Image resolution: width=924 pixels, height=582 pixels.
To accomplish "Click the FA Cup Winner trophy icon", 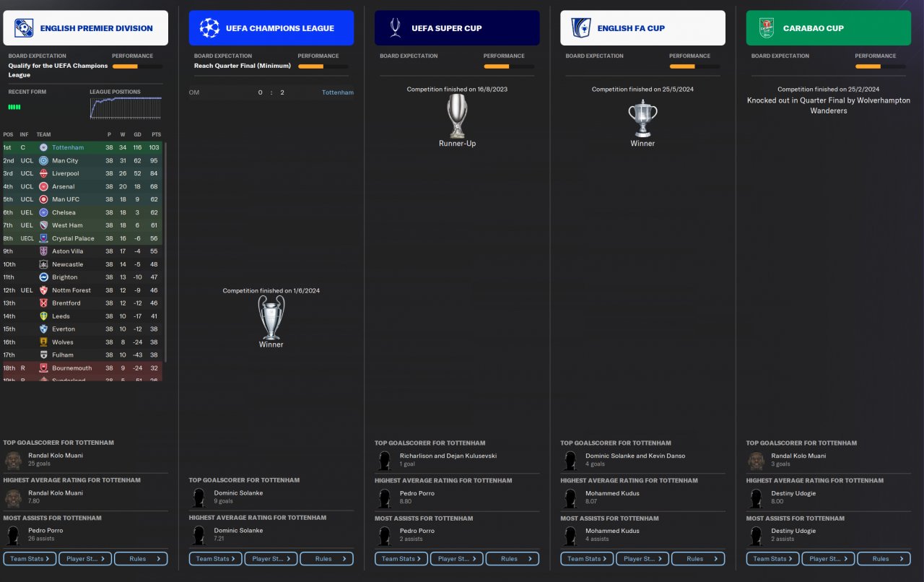I will 642,119.
